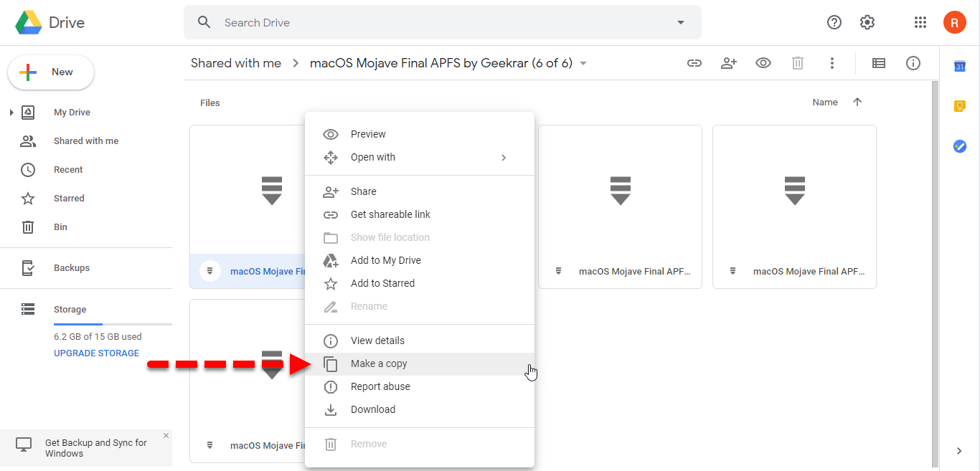Image resolution: width=980 pixels, height=471 pixels.
Task: Toggle the view details info panel
Action: coord(913,63)
